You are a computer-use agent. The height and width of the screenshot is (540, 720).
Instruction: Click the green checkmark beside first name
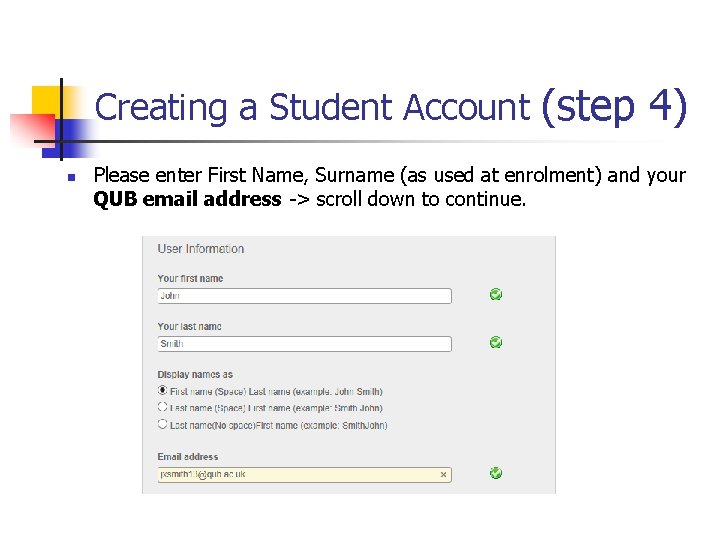[496, 295]
